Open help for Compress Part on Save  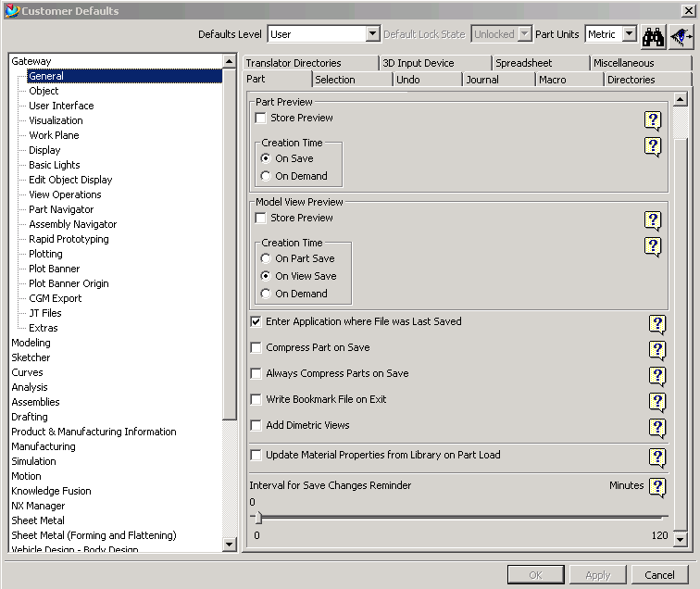coord(657,350)
